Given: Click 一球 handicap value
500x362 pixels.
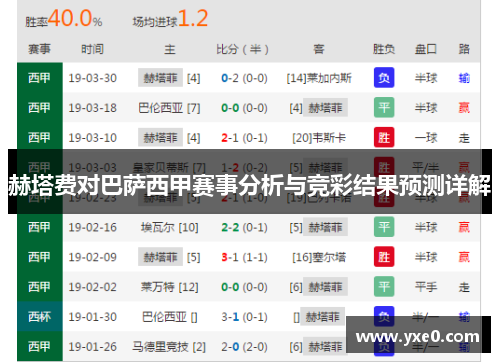Looking at the screenshot, I should [426, 138].
